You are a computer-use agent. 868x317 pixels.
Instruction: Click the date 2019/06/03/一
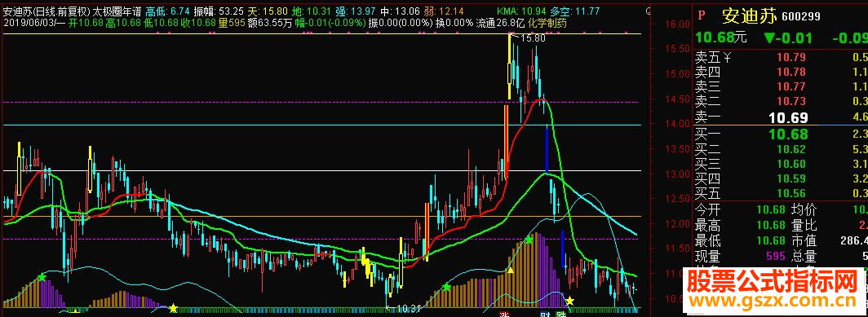pyautogui.click(x=34, y=23)
